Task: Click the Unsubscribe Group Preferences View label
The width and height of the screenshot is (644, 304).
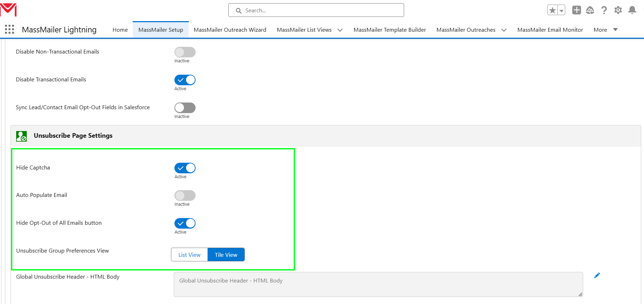Action: pos(63,251)
